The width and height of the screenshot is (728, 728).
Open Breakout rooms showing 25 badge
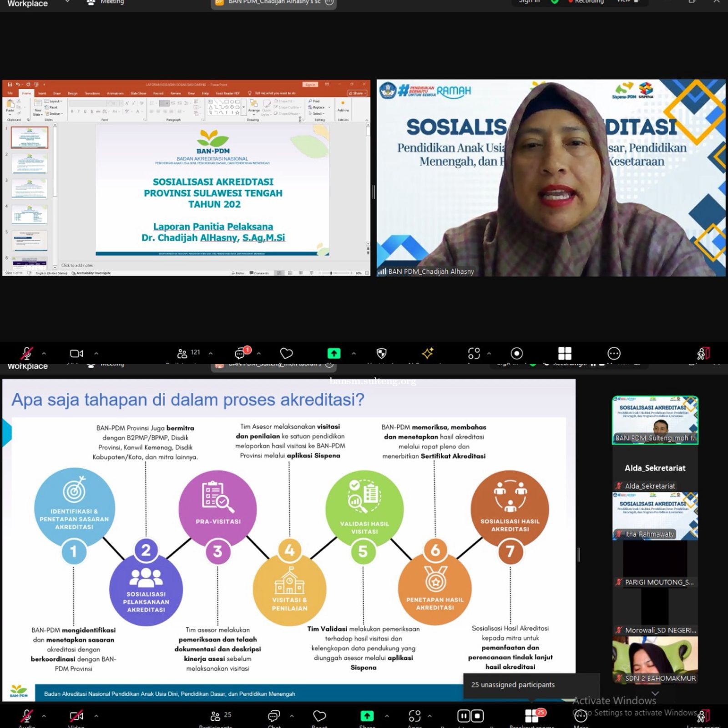tap(532, 716)
